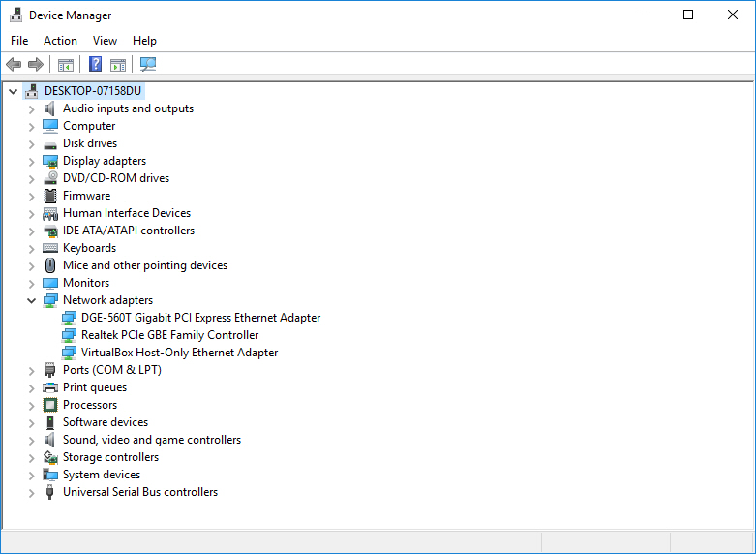Select the IDE ATA/ATAPI controllers label
756x554 pixels.
pyautogui.click(x=129, y=231)
